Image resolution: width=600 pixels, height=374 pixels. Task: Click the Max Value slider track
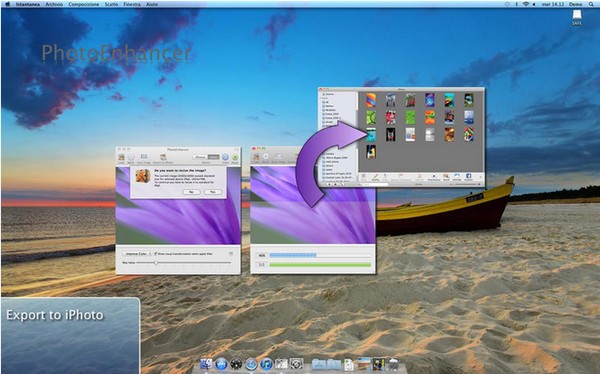click(184, 263)
